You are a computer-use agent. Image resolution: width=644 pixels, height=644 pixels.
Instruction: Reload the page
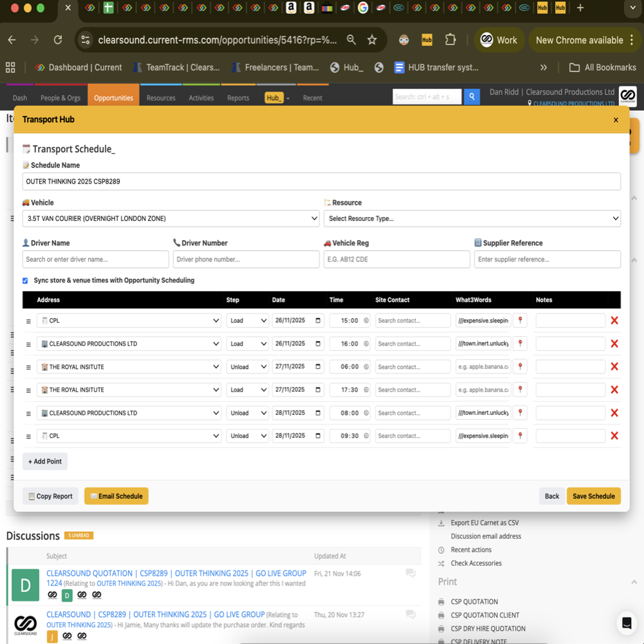click(58, 40)
